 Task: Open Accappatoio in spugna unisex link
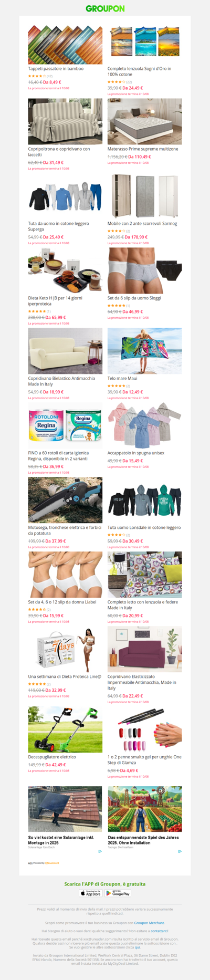pos(136,453)
